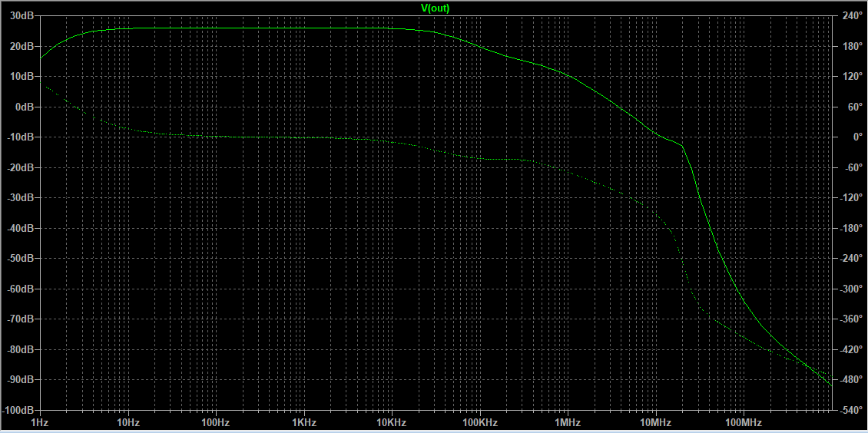The height and width of the screenshot is (433, 868).
Task: Click the 10dB magnitude axis label
Action: pos(23,76)
